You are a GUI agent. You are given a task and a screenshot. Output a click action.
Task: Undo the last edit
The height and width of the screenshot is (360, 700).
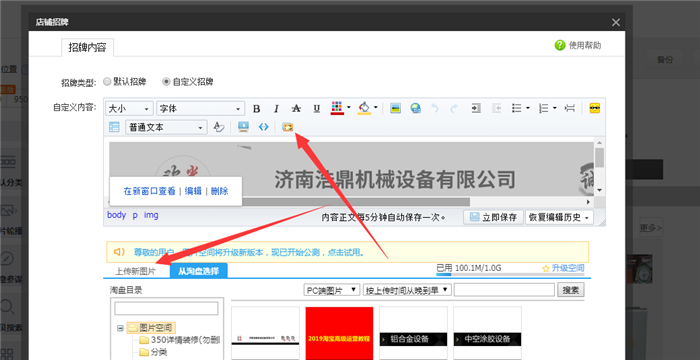pyautogui.click(x=435, y=108)
